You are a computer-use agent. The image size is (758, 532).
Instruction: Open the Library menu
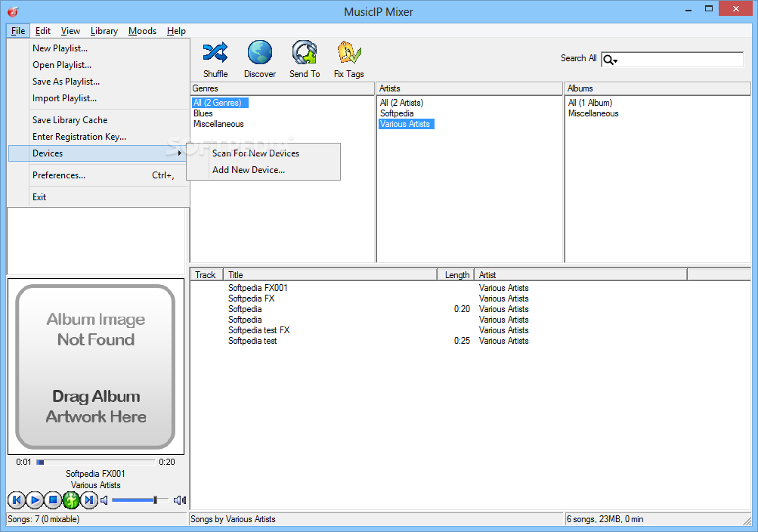[x=104, y=31]
